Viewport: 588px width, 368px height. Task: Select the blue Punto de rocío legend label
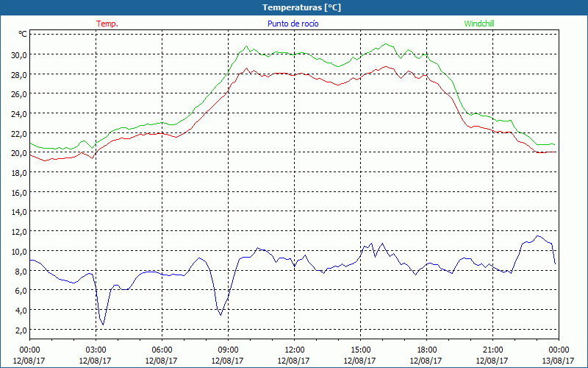click(293, 24)
